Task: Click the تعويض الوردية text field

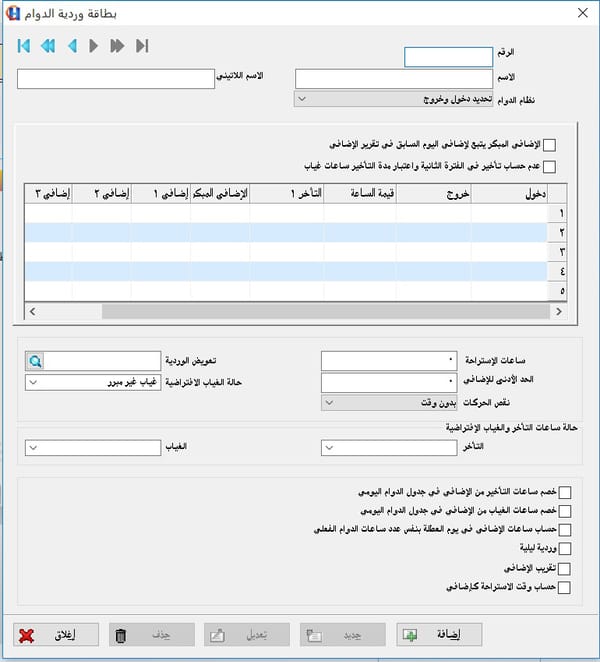Action: [102, 361]
